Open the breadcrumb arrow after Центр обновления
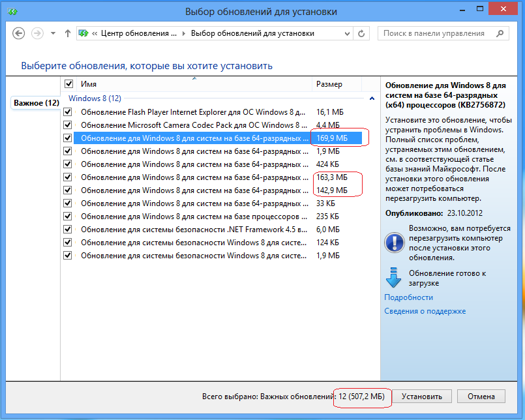The height and width of the screenshot is (420, 525). pyautogui.click(x=183, y=33)
